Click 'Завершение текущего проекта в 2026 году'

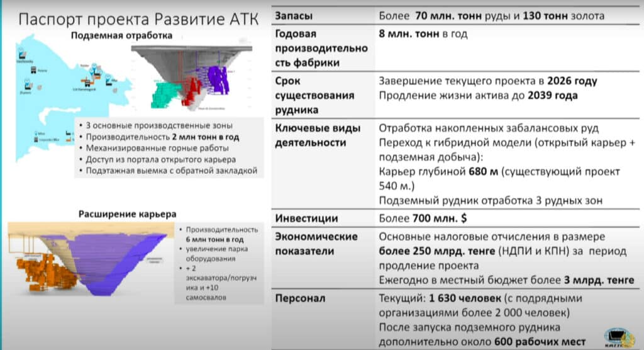pos(488,81)
